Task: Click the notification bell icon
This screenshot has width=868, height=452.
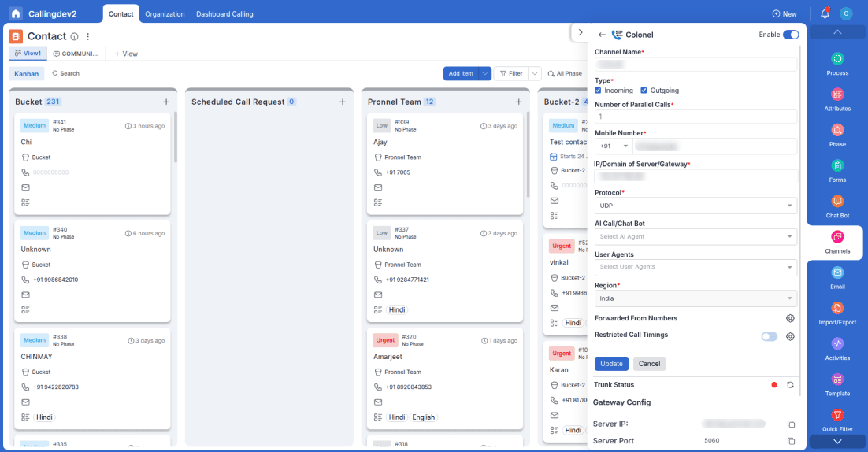Action: (825, 13)
